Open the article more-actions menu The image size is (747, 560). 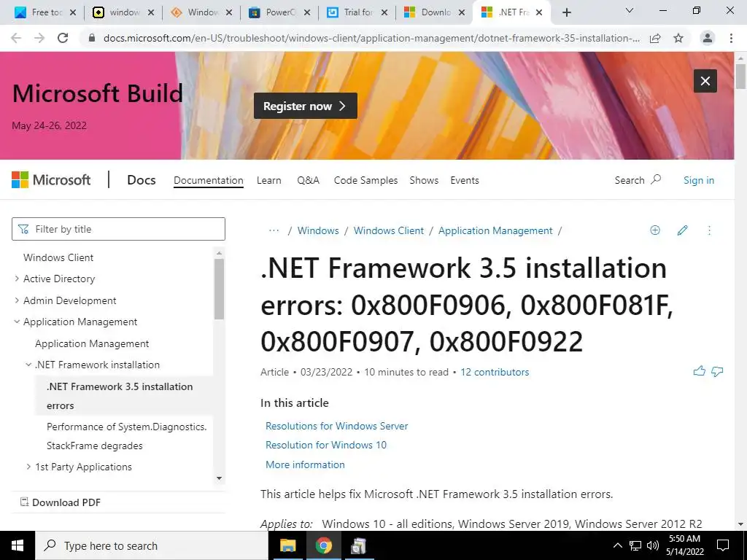pyautogui.click(x=709, y=230)
